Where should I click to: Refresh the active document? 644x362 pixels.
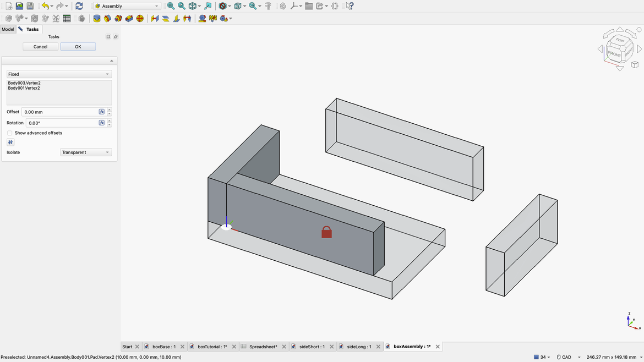click(79, 6)
